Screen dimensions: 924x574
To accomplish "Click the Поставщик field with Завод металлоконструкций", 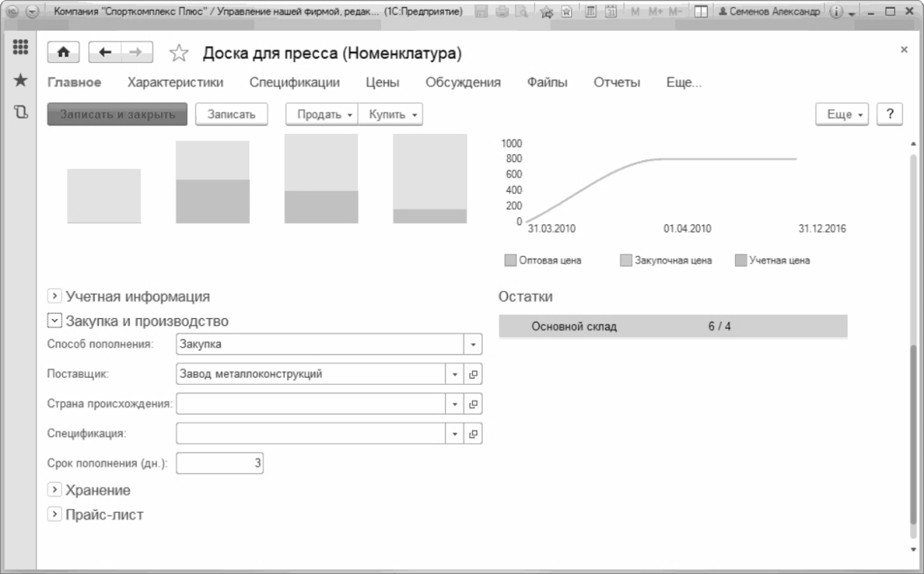I will 312,373.
